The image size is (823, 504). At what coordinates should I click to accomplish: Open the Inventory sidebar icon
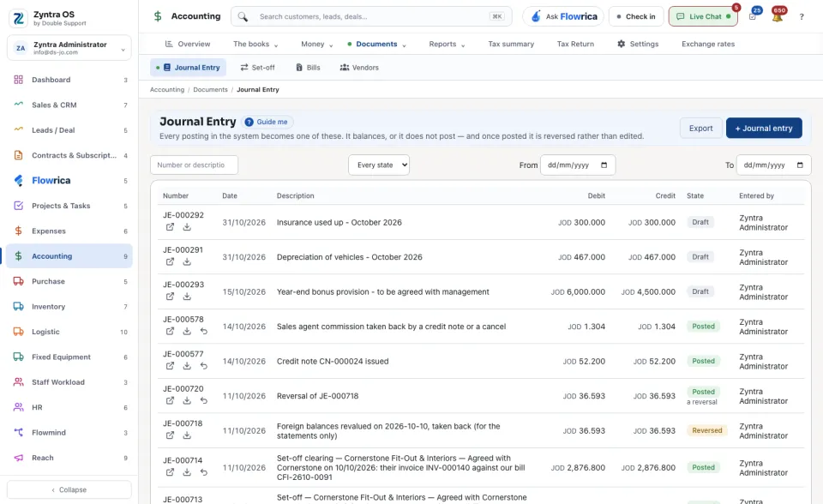[18, 307]
